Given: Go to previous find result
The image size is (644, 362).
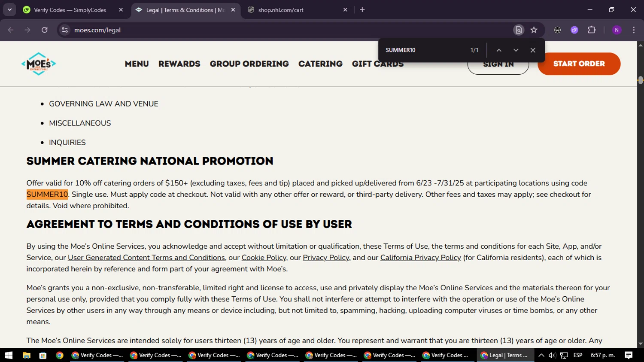Looking at the screenshot, I should 499,50.
